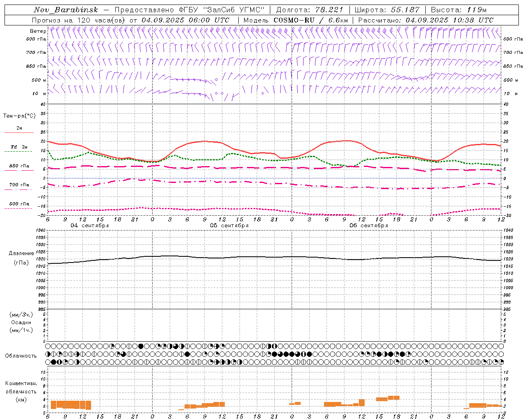
Task: Click the '700 гПа' temperature legend entry
Action: click(x=19, y=185)
